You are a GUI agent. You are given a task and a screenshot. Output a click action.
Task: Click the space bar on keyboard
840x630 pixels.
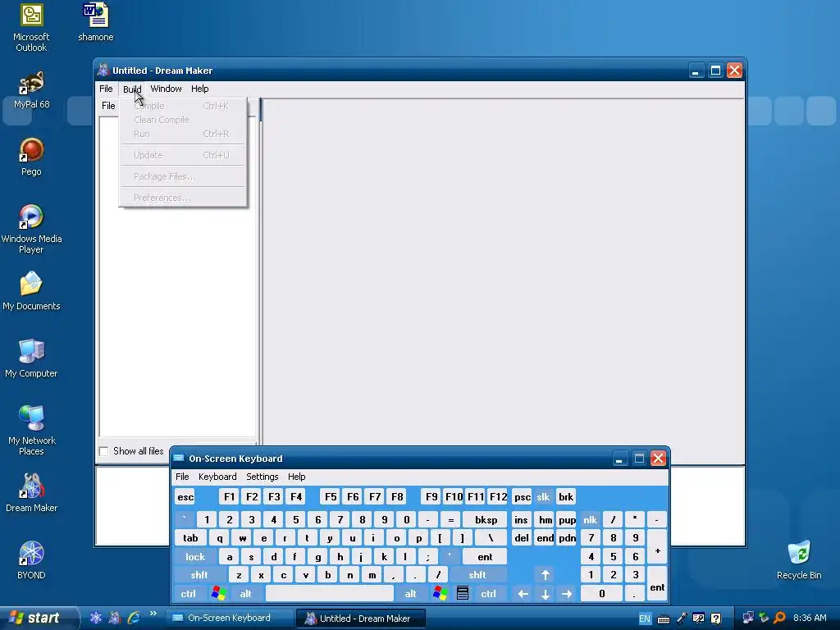click(330, 594)
